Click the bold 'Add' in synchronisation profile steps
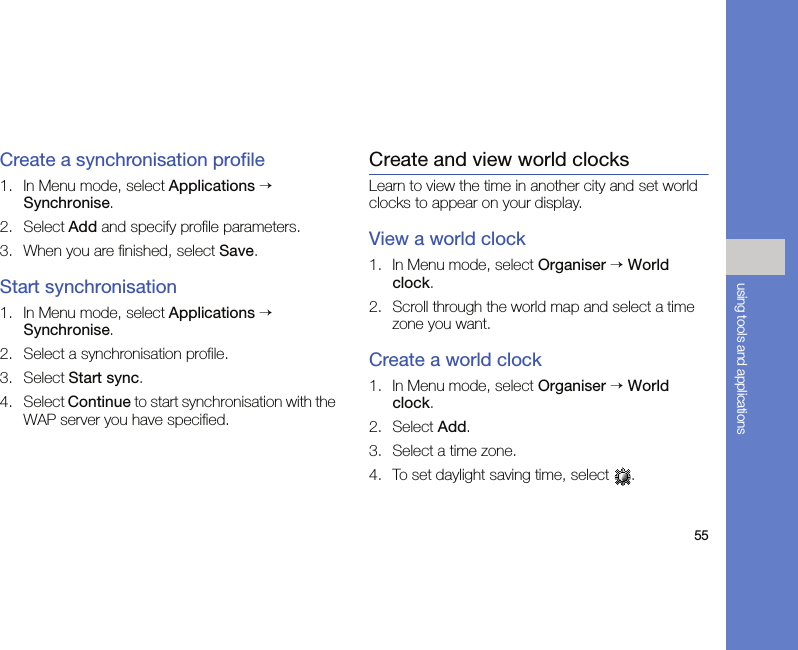Viewport: 798px width, 650px height. pyautogui.click(x=82, y=227)
